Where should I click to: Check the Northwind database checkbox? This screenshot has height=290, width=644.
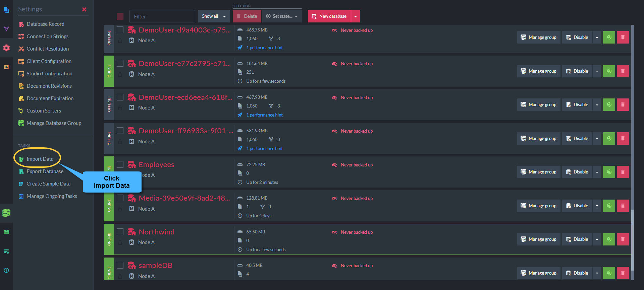click(x=120, y=232)
